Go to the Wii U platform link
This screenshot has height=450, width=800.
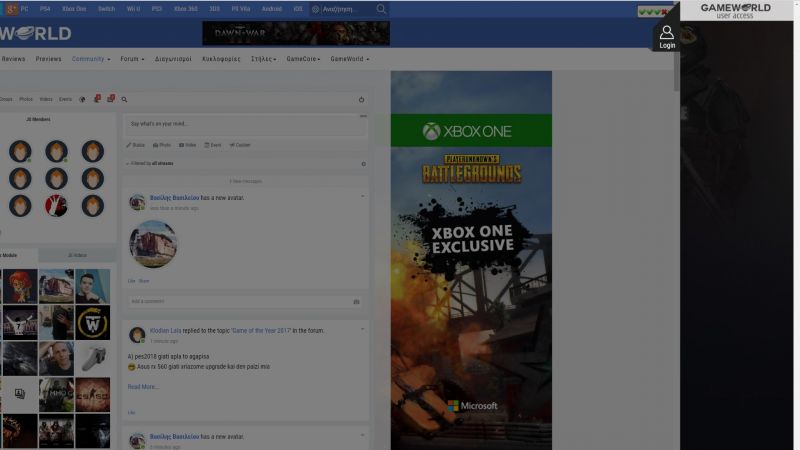(133, 9)
